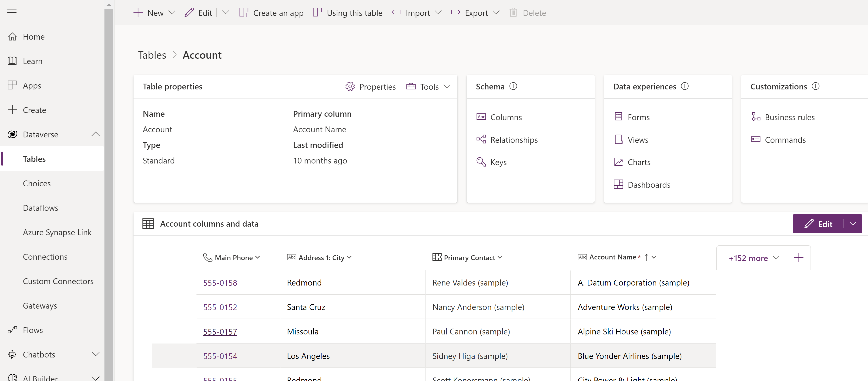The image size is (868, 381).
Task: Click the Business rules icon under Customizations
Action: point(755,117)
